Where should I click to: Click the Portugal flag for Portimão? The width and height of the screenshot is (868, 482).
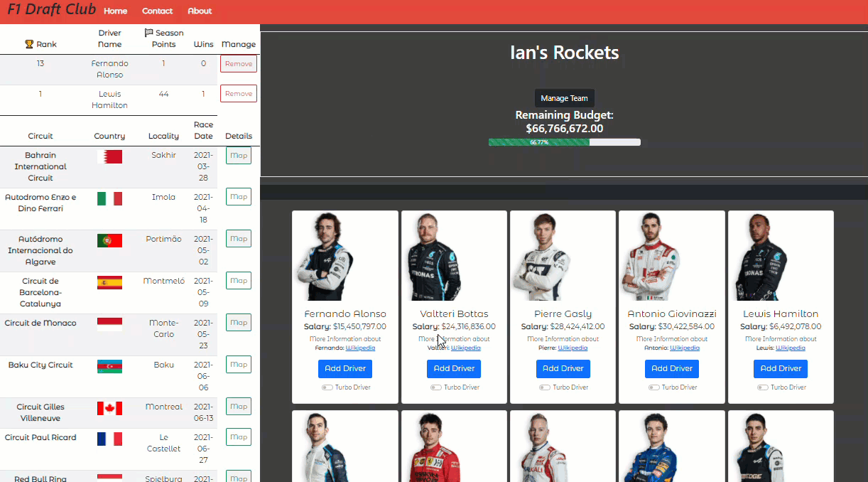point(109,240)
